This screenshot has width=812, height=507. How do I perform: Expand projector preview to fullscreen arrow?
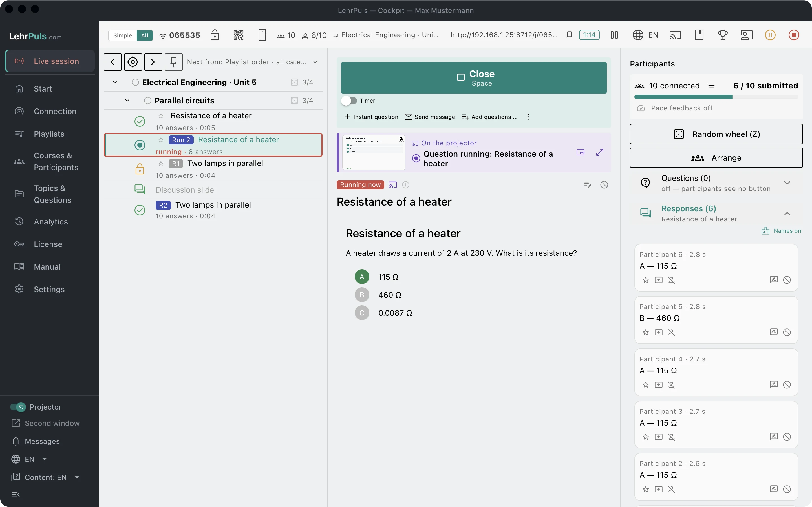(600, 153)
